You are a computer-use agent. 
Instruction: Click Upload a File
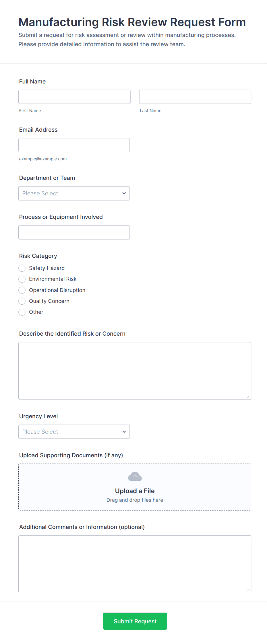click(x=135, y=491)
